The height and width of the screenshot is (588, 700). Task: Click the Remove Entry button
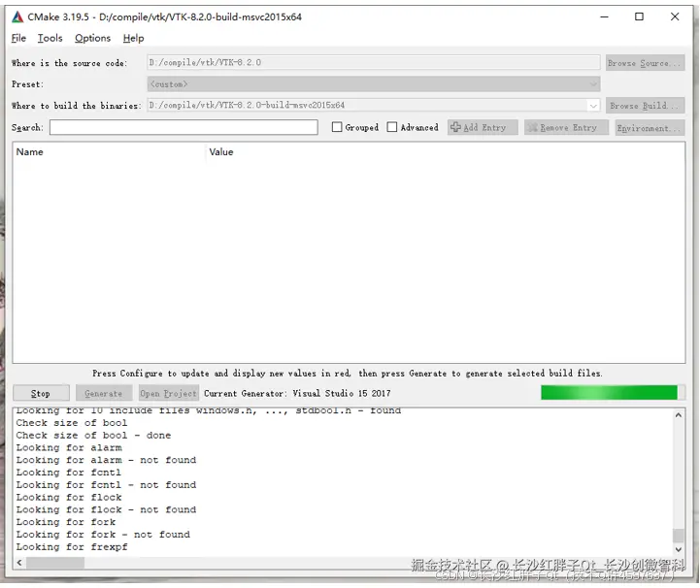click(567, 127)
